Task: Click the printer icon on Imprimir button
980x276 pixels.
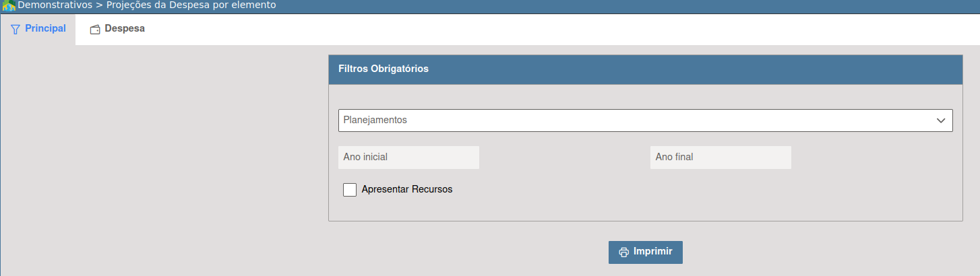Action: (623, 252)
